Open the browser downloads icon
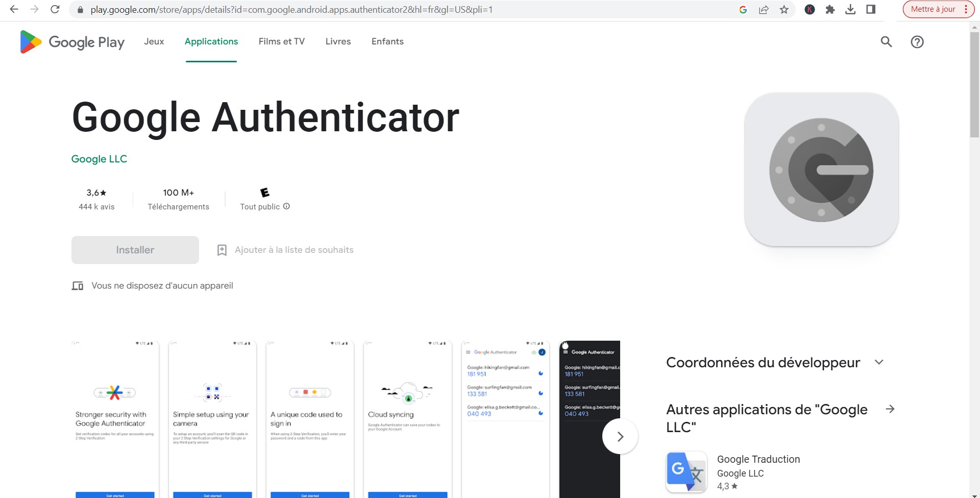The height and width of the screenshot is (498, 980). click(x=850, y=10)
